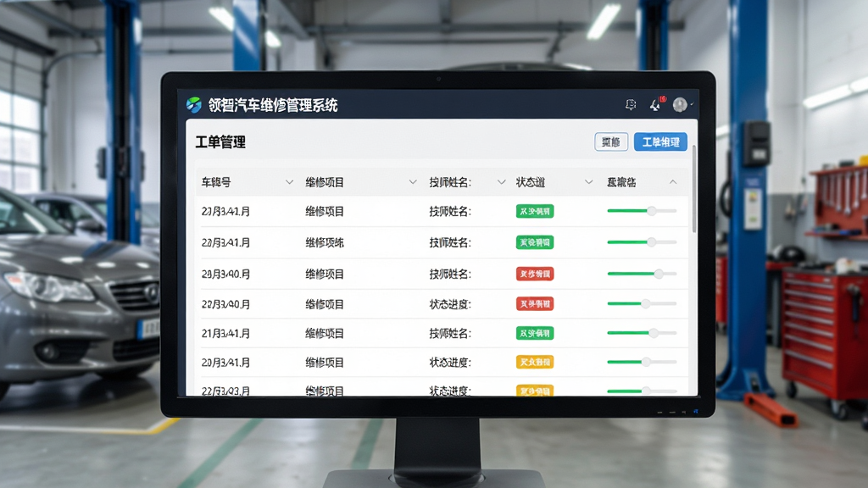Collapse the up chevron in the last column header
The image size is (868, 488).
pos(672,182)
